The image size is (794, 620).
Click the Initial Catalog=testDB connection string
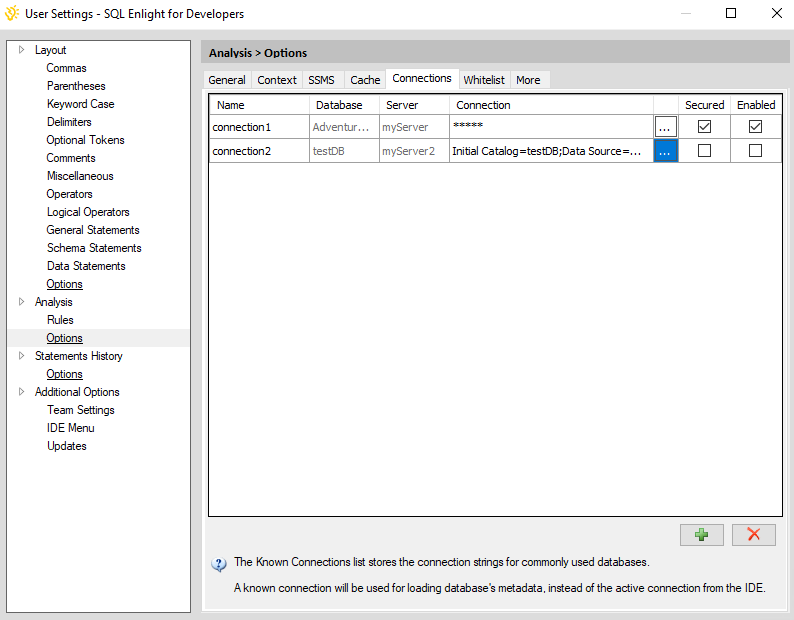tap(551, 151)
